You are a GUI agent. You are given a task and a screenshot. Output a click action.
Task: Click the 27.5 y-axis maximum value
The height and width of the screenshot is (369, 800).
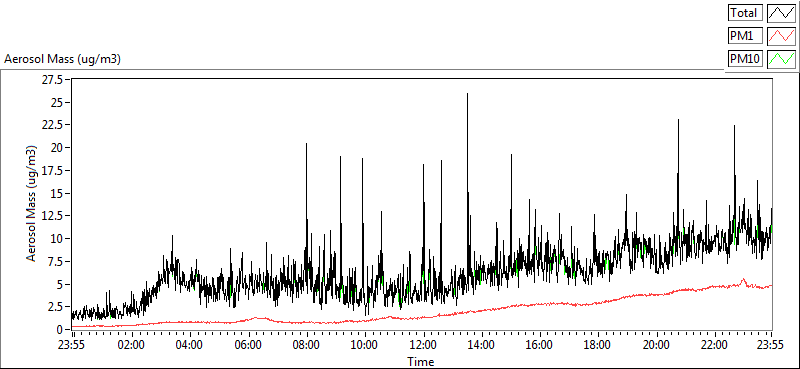(53, 80)
